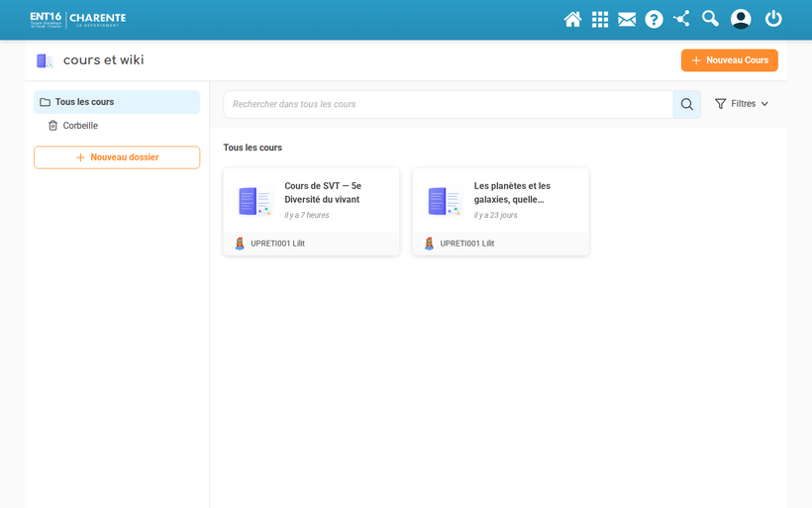The height and width of the screenshot is (508, 812).
Task: Click the funnel filter icon
Action: point(720,104)
